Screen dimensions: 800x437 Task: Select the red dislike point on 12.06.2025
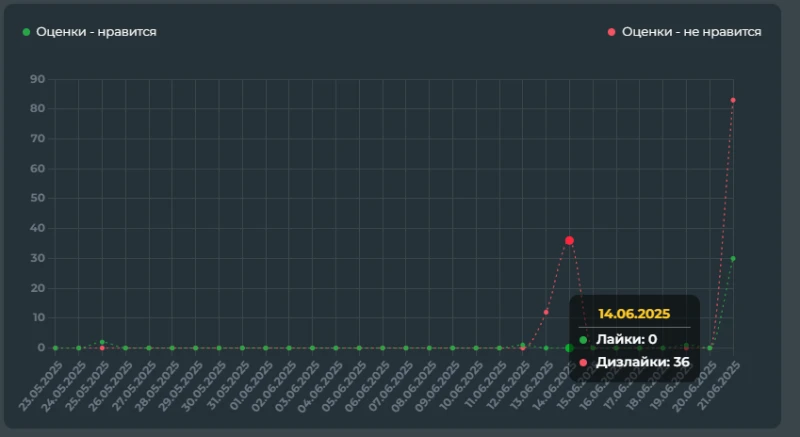[x=522, y=348]
